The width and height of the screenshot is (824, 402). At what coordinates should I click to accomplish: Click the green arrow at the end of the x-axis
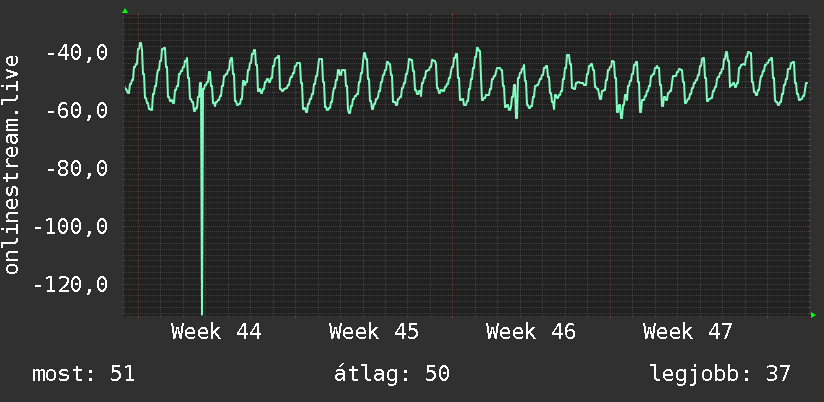813,315
